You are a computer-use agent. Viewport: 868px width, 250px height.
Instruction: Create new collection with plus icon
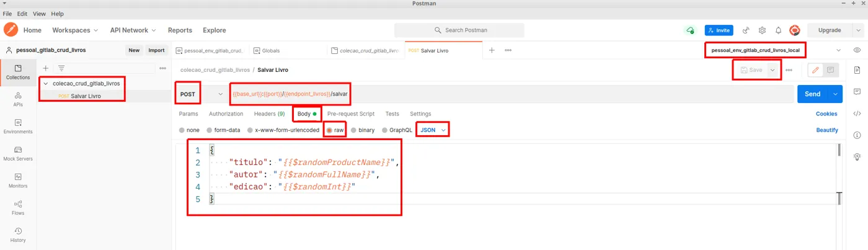(x=45, y=68)
